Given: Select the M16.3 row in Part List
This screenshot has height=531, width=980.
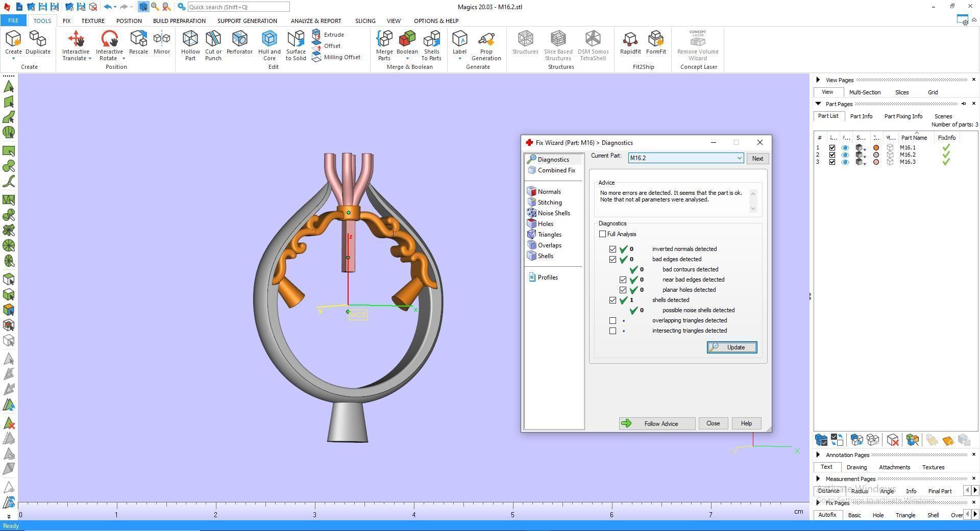Looking at the screenshot, I should (x=895, y=162).
